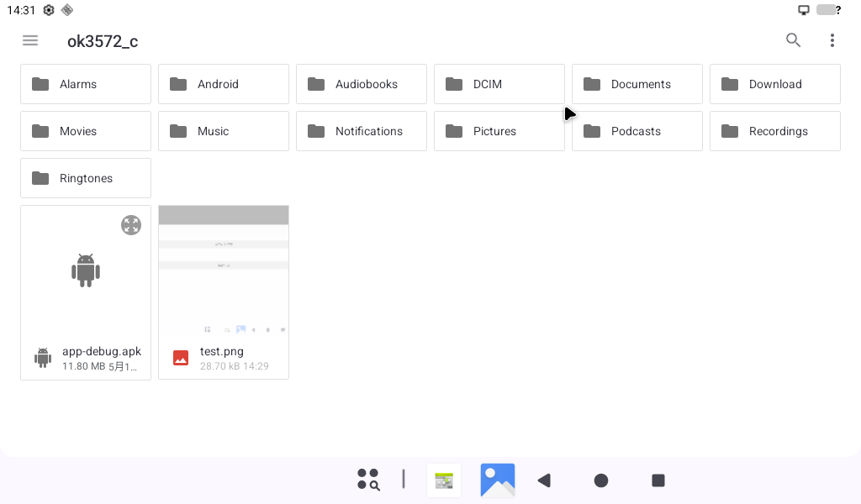Tap the Home navigation circle
Viewport: 861px width, 504px height.
pos(601,480)
